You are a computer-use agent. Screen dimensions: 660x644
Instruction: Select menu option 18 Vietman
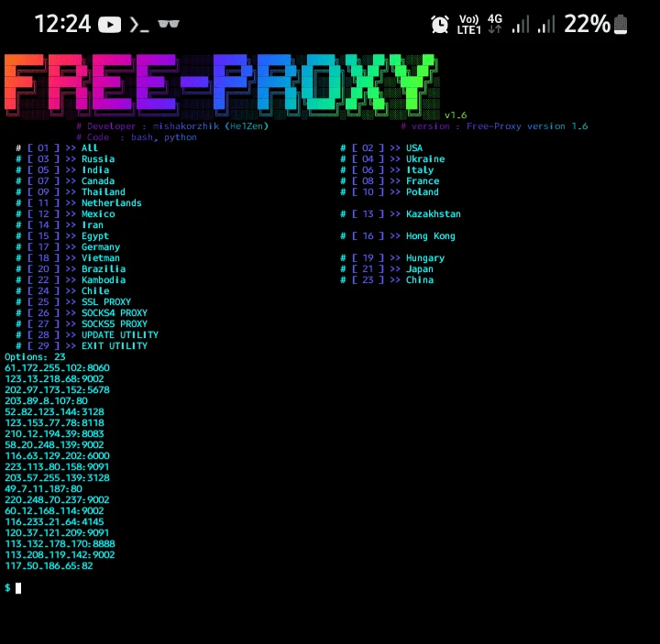[x=68, y=257]
